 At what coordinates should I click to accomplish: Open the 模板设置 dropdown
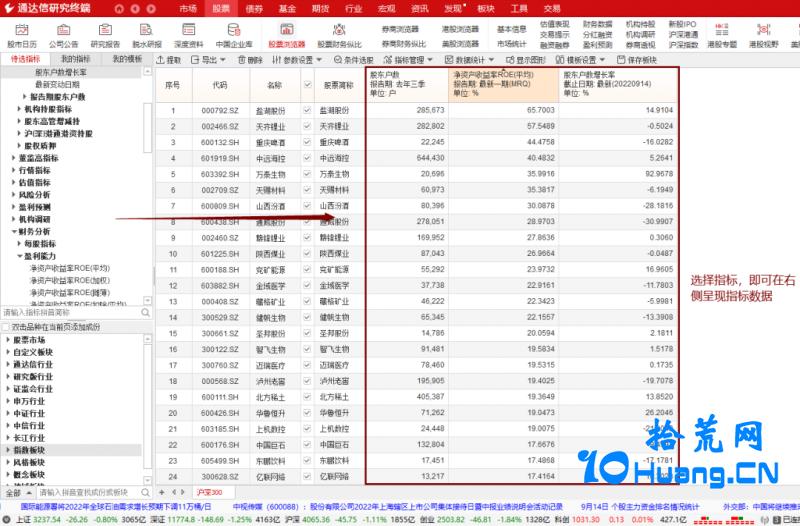(x=581, y=60)
